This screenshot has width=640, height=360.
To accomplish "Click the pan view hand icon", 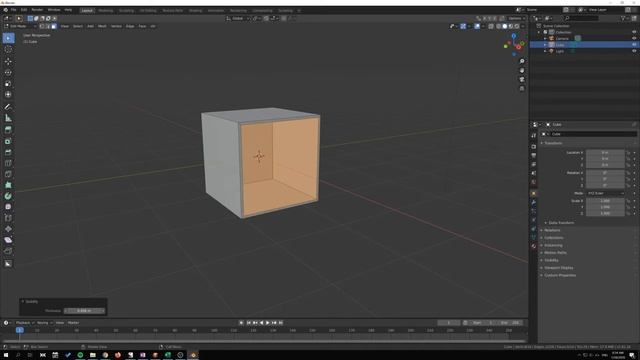I will [x=522, y=71].
